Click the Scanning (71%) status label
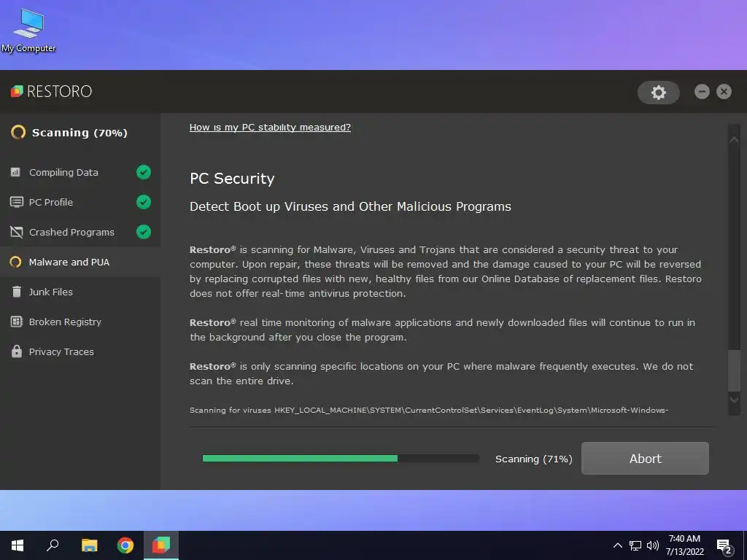 [533, 459]
